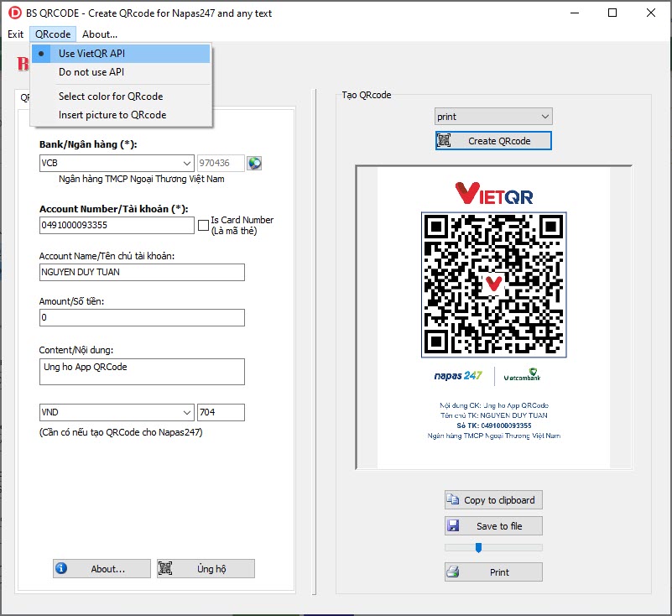The height and width of the screenshot is (616, 672).
Task: Click the note '(Cần có nếu tạo QRCode cho Napas247)'
Action: (x=121, y=432)
